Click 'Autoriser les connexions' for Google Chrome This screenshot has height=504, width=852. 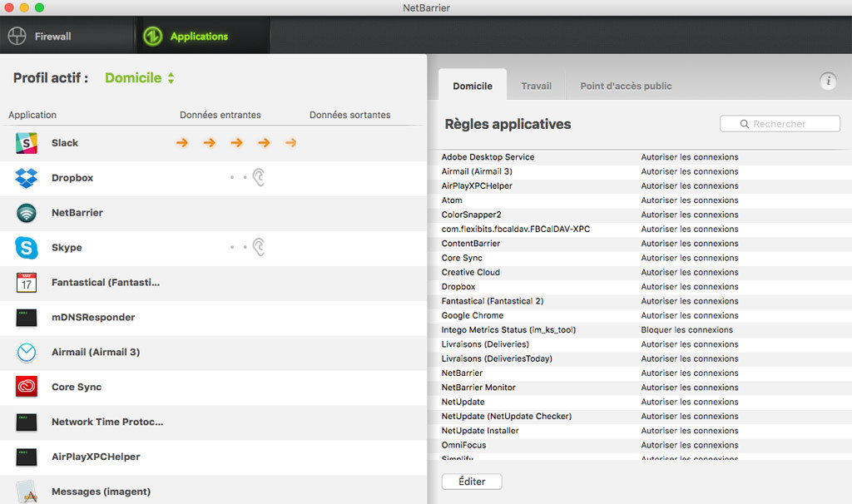tap(690, 315)
